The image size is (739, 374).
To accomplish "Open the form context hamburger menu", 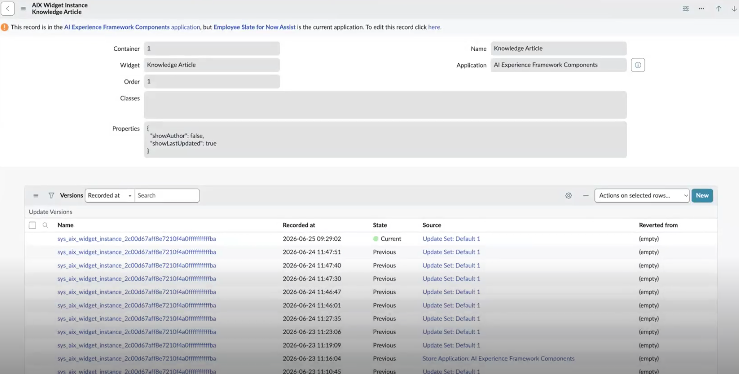I will click(x=23, y=8).
